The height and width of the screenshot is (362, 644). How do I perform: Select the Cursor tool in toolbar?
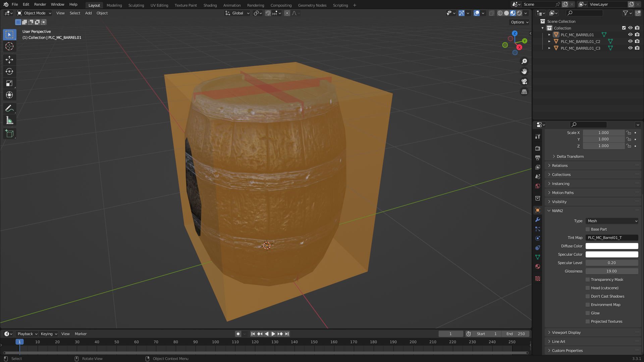tap(9, 46)
